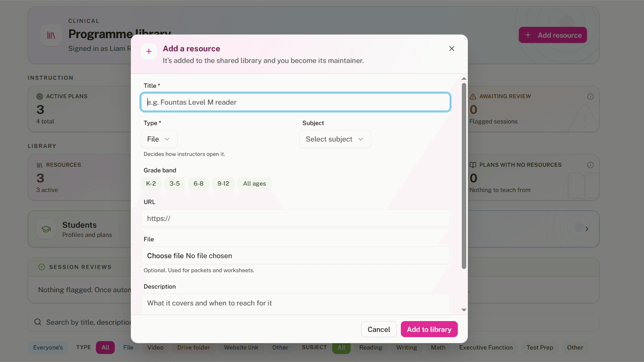Select the 3-5 grade band chip

pos(175,184)
